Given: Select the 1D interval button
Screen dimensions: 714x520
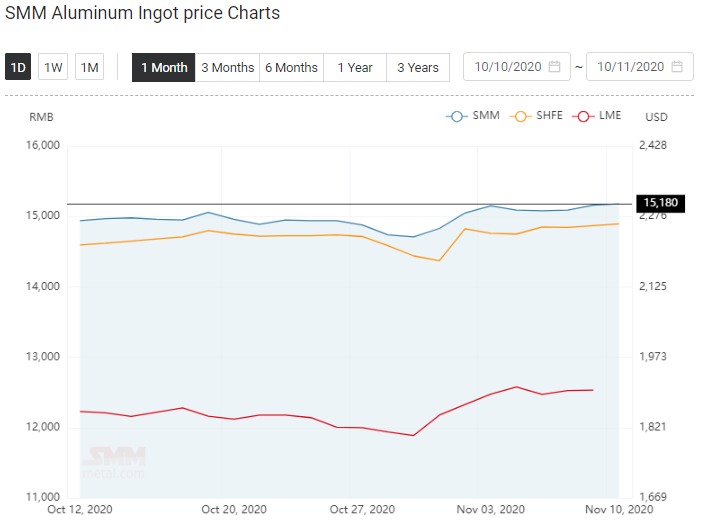Looking at the screenshot, I should tap(18, 67).
